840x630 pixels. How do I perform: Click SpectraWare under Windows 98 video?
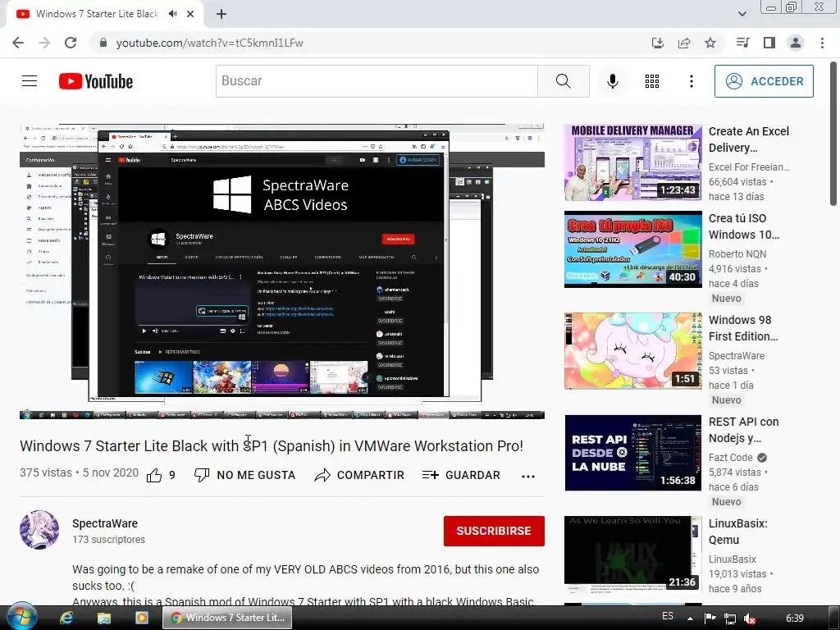(737, 356)
